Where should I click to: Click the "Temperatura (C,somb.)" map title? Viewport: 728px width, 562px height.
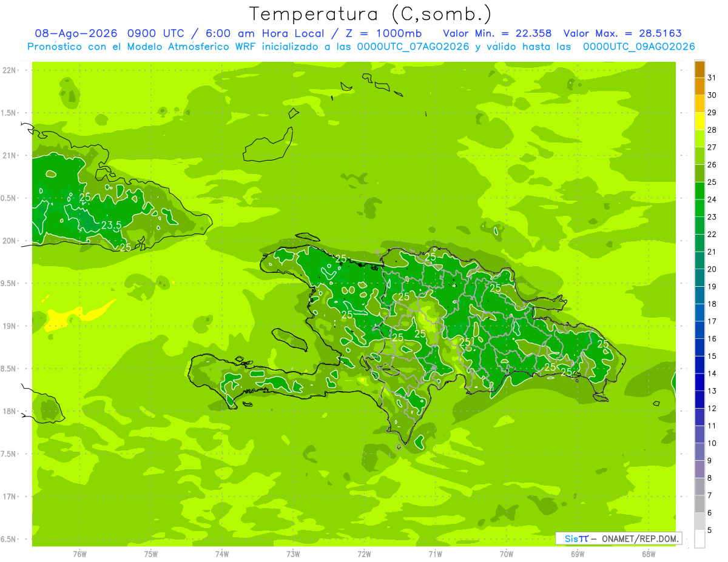[370, 14]
